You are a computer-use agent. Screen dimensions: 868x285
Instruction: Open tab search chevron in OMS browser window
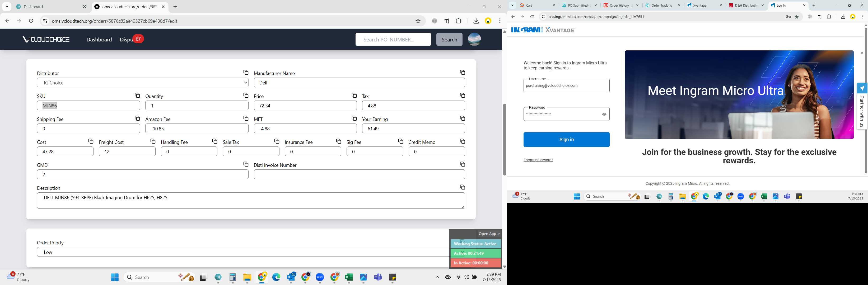(x=7, y=6)
